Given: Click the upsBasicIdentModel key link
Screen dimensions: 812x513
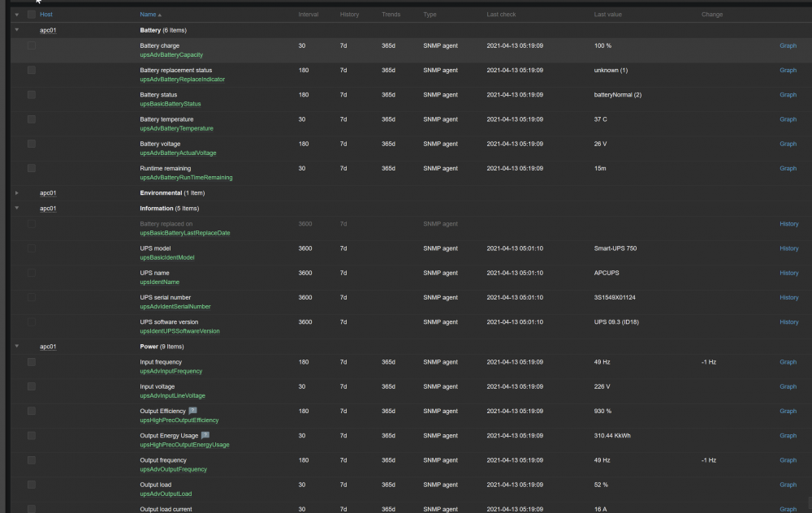Looking at the screenshot, I should pos(166,257).
